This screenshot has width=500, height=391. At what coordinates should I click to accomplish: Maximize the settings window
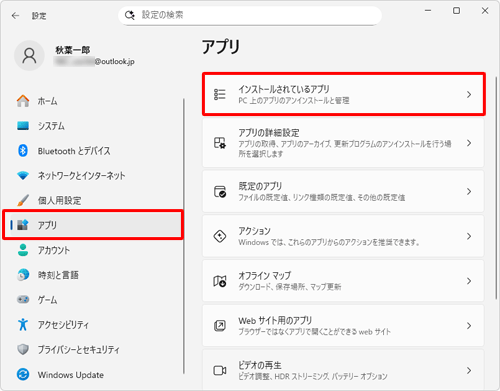click(x=456, y=11)
